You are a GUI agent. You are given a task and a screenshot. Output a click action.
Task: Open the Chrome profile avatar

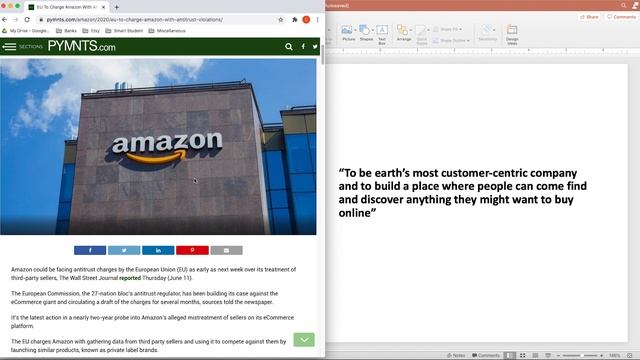[x=306, y=20]
